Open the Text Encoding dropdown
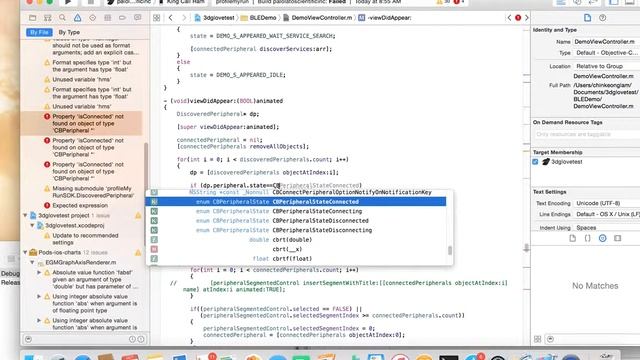Screen dimensions: 640x360 tap(607, 203)
